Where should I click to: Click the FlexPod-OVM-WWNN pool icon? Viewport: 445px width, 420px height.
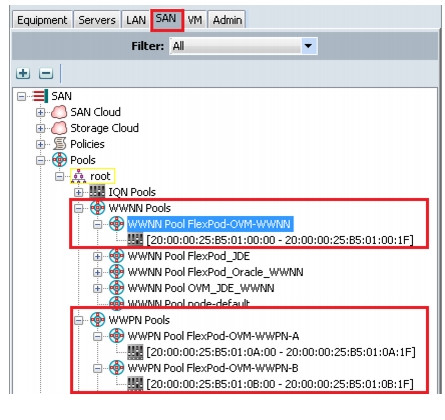tap(117, 224)
